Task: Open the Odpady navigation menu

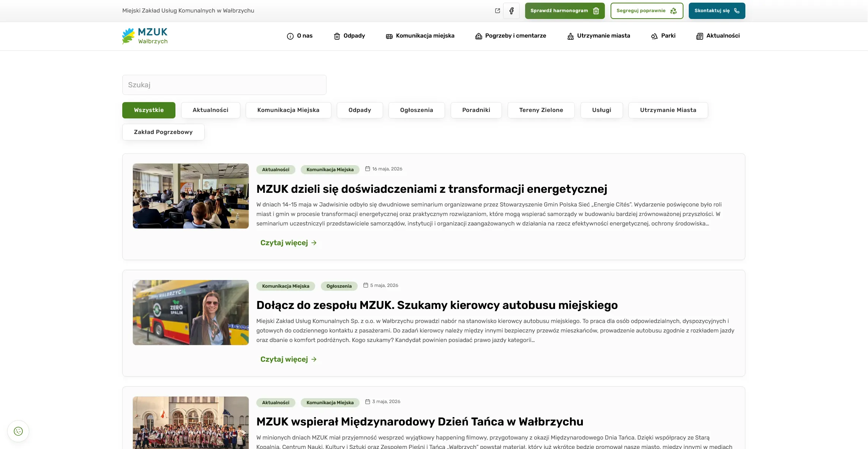Action: 349,36
